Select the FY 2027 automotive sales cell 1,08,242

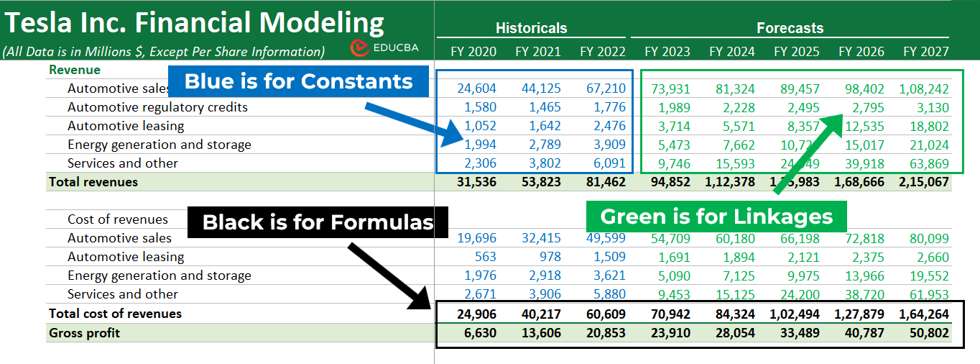tap(924, 89)
